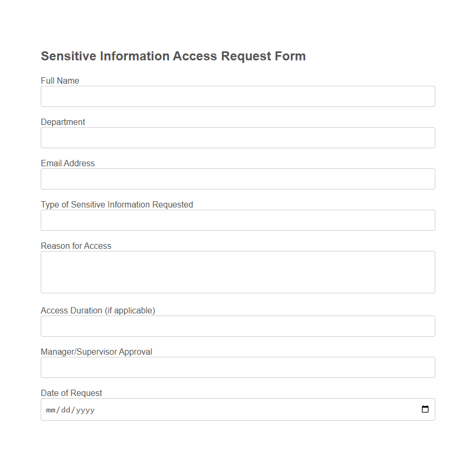Click the Email Address input field

pyautogui.click(x=237, y=178)
